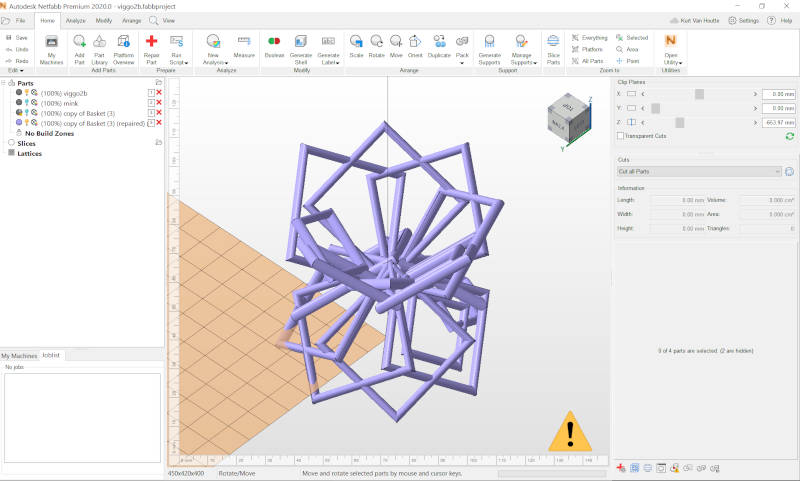The width and height of the screenshot is (800, 481).
Task: Toggle visibility bulb for mink
Action: tap(27, 103)
